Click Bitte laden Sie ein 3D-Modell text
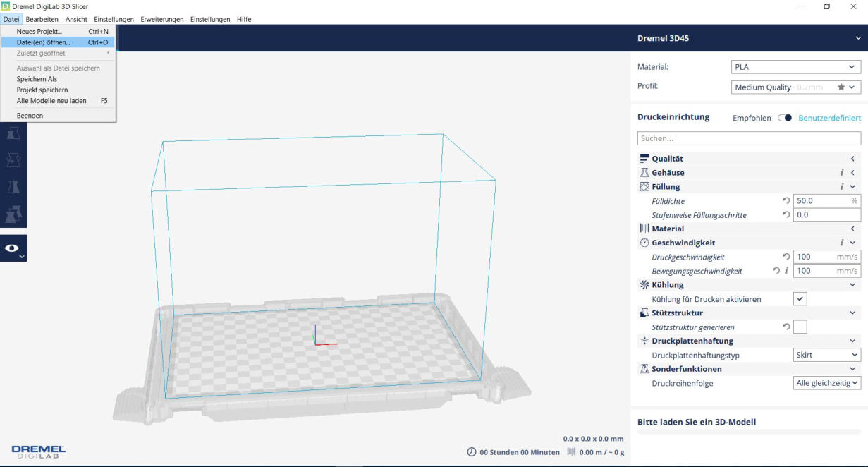 697,422
